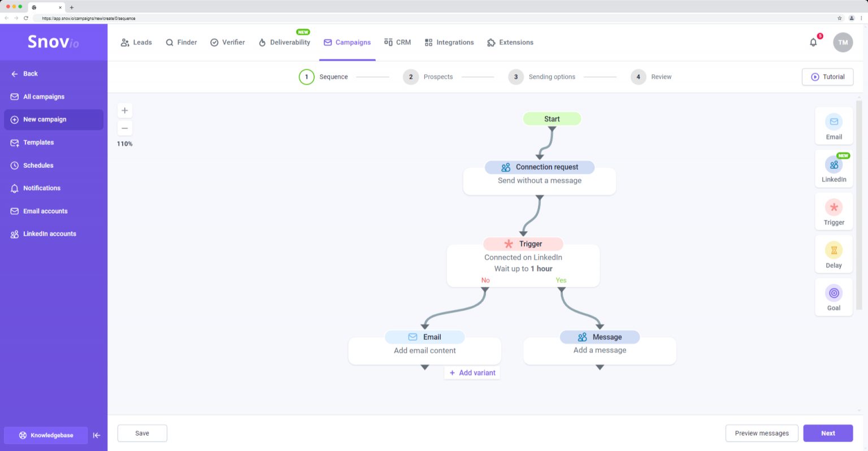Open Email accounts in sidebar
The height and width of the screenshot is (451, 868).
point(54,211)
